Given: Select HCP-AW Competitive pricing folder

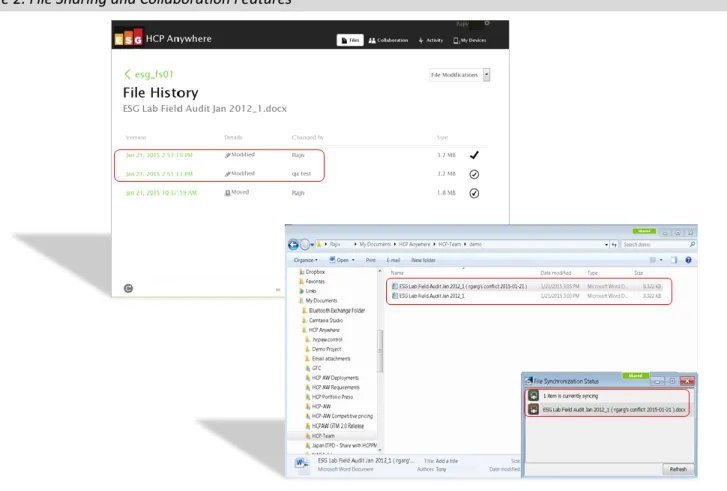Looking at the screenshot, I should pos(338,416).
